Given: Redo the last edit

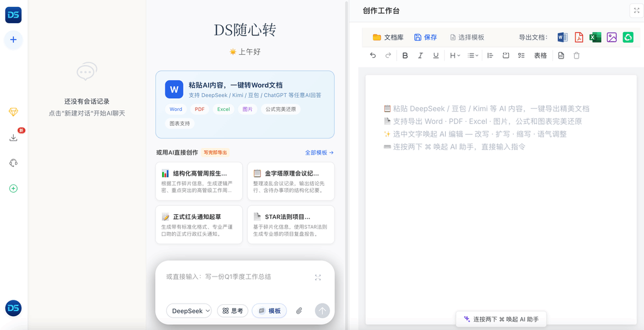Looking at the screenshot, I should click(387, 55).
